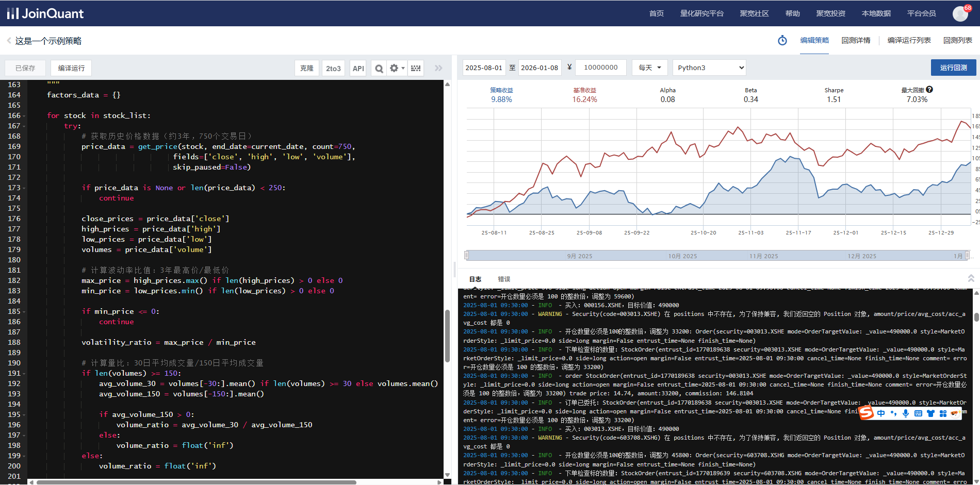Open the editor settings gear menu

(397, 68)
